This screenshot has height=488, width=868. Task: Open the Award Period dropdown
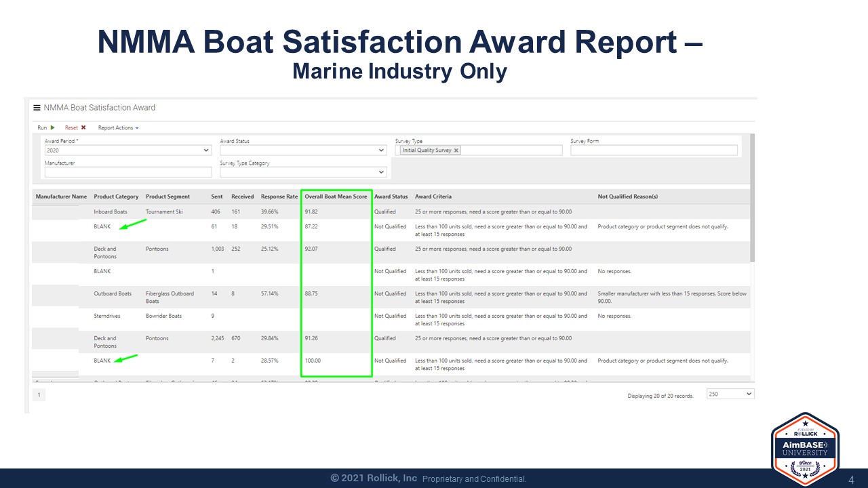tap(205, 150)
